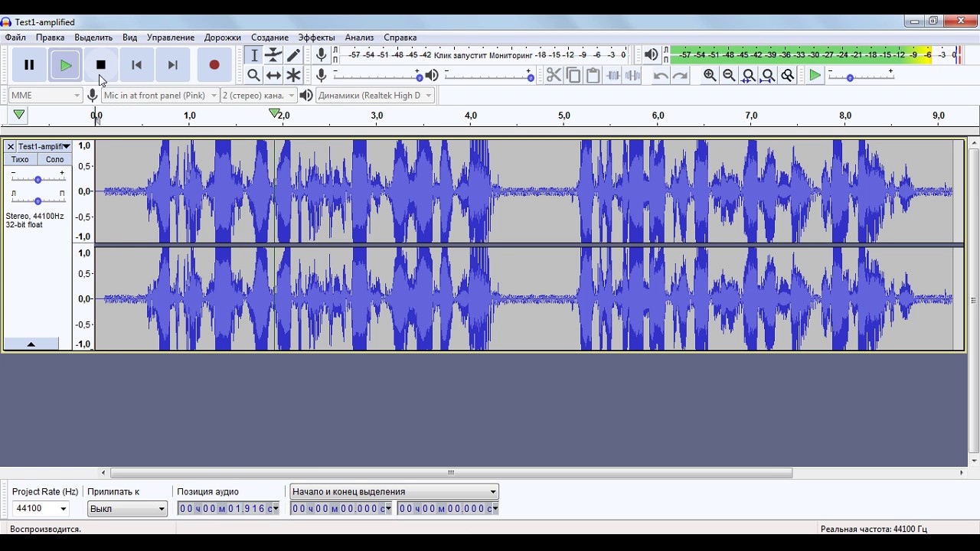Viewport: 980px width, 551px height.
Task: Stop playback with the Stop button
Action: click(x=100, y=65)
